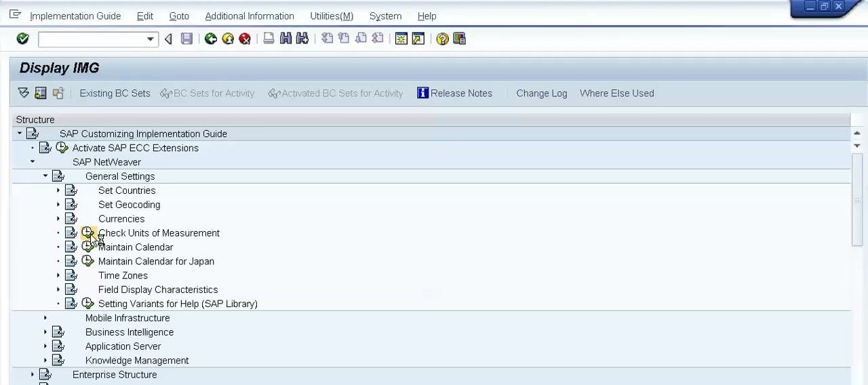Click the Create New Session icon
The image size is (868, 385).
(401, 39)
